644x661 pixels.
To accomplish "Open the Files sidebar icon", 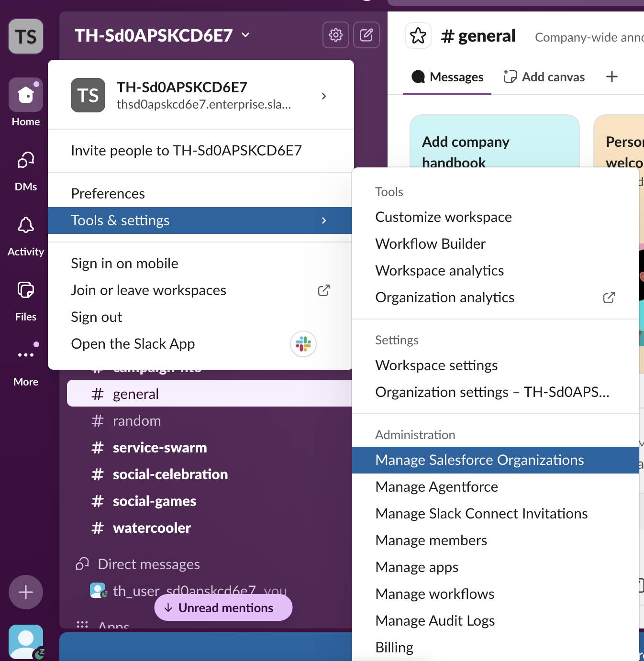I will point(26,290).
